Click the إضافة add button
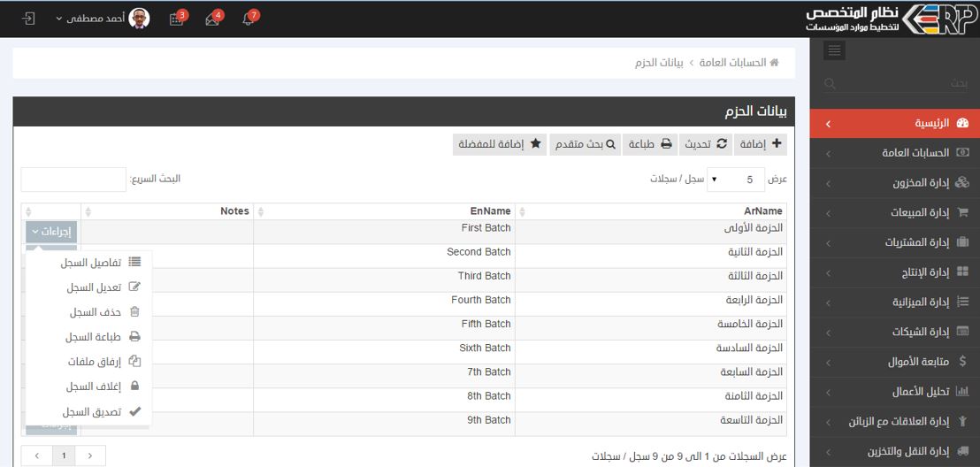This screenshot has height=467, width=980. (x=760, y=144)
